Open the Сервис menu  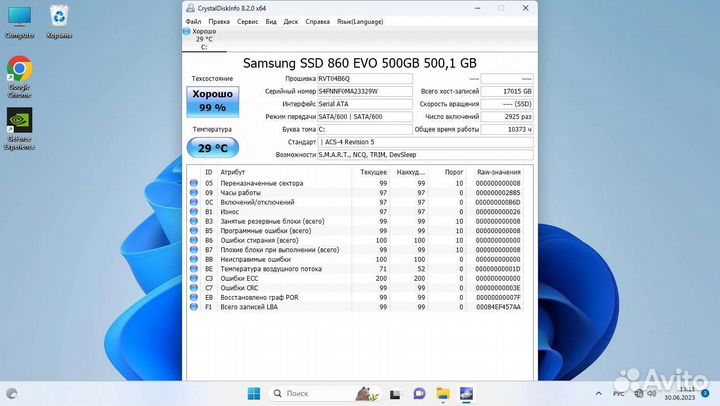click(x=247, y=20)
